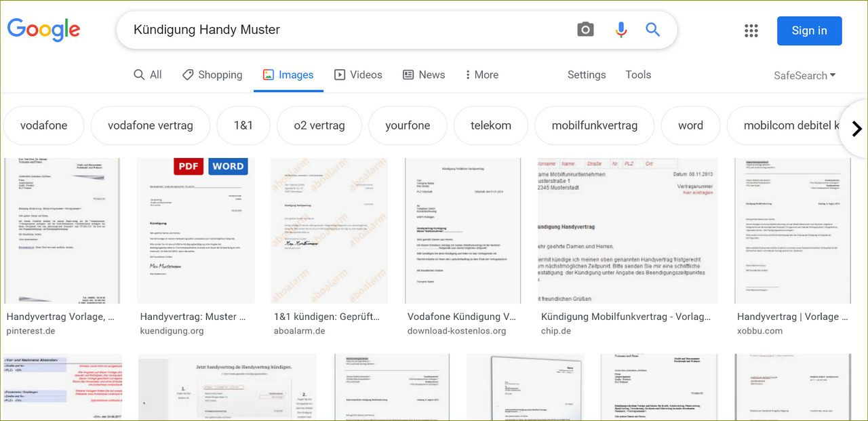
Task: Open second-row form thumbnail with red text
Action: (63, 387)
